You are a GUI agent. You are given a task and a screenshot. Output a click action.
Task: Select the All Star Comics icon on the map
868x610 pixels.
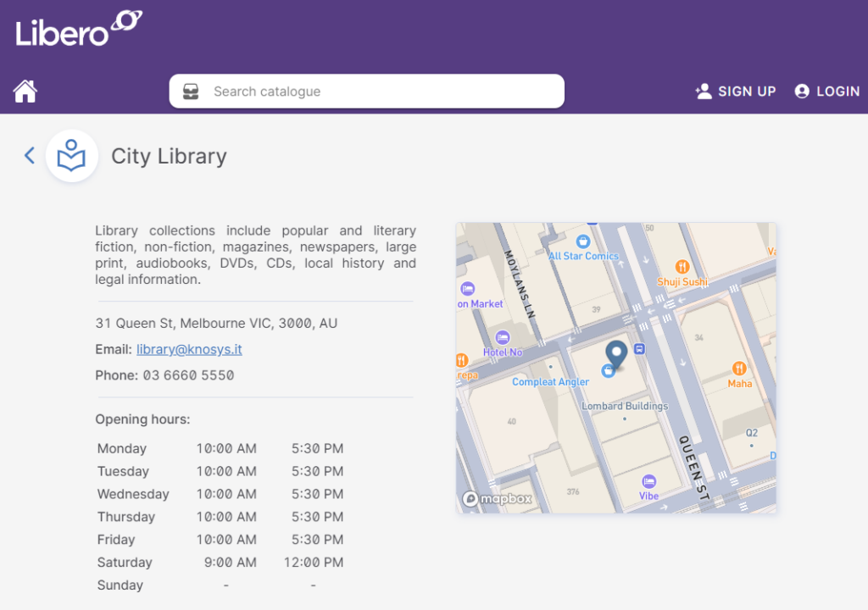pyautogui.click(x=582, y=240)
